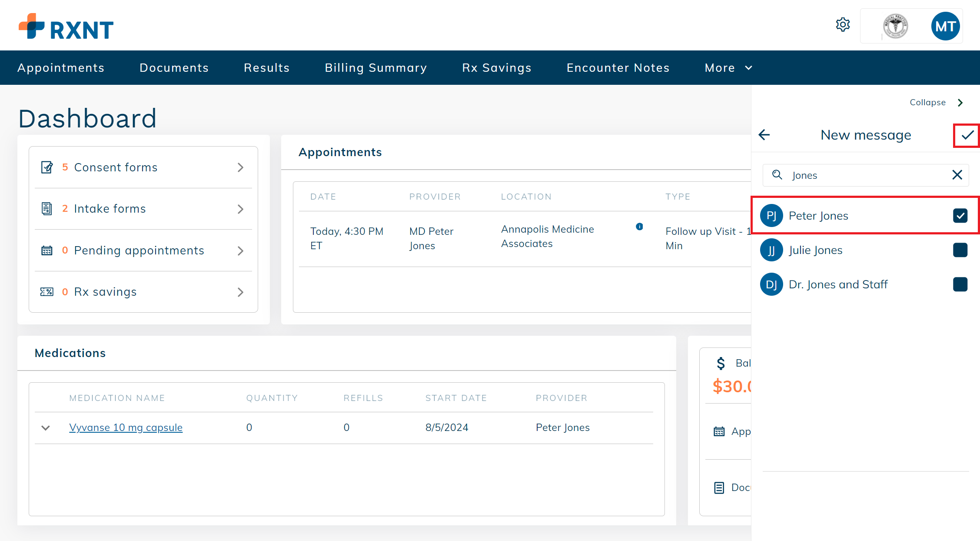Expand the More menu dropdown
Viewport: 980px width, 541px height.
[x=728, y=68]
